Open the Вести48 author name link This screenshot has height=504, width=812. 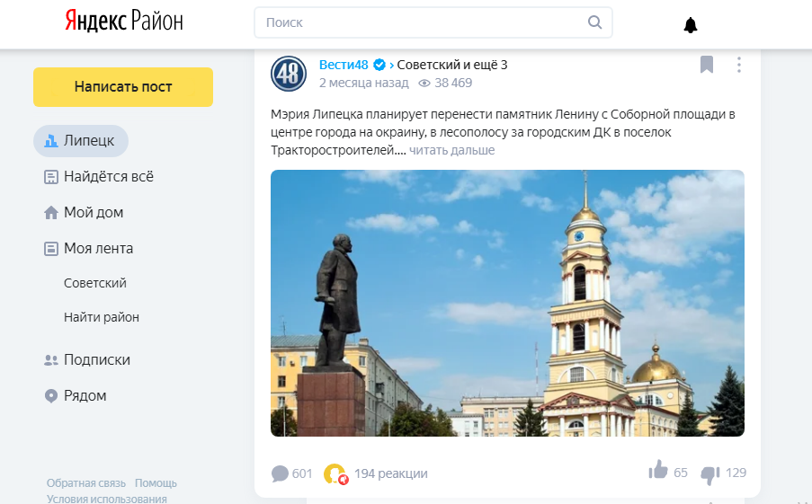344,65
